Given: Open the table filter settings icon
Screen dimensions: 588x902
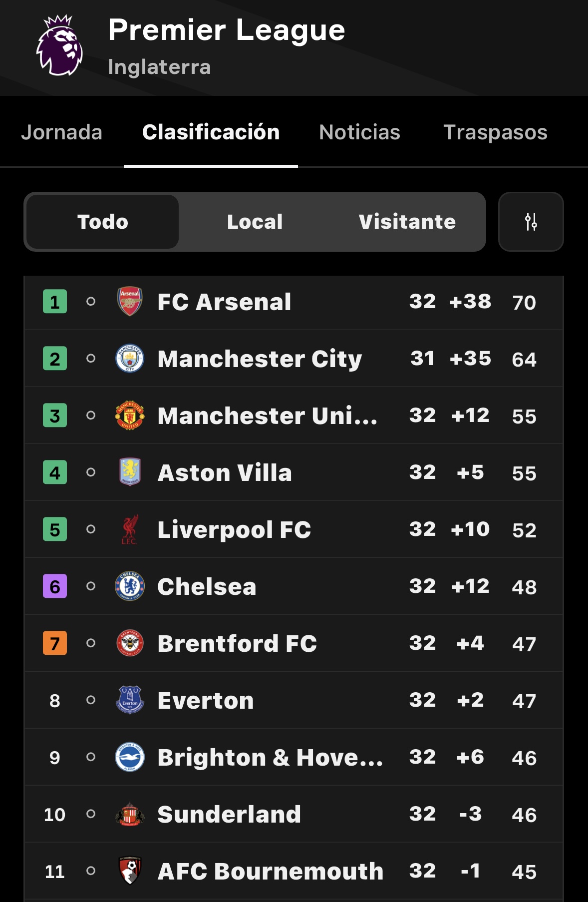Looking at the screenshot, I should click(531, 222).
